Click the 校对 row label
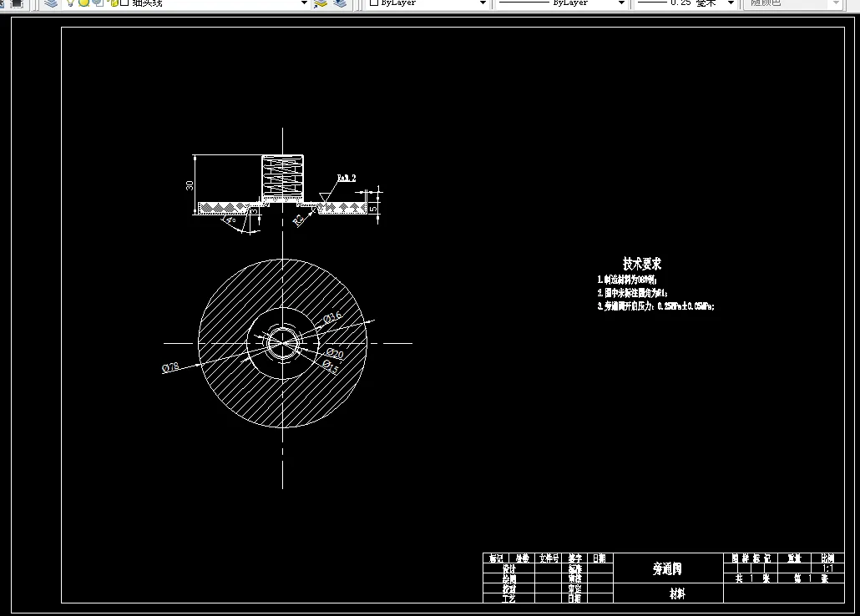This screenshot has width=860, height=616. coord(509,588)
